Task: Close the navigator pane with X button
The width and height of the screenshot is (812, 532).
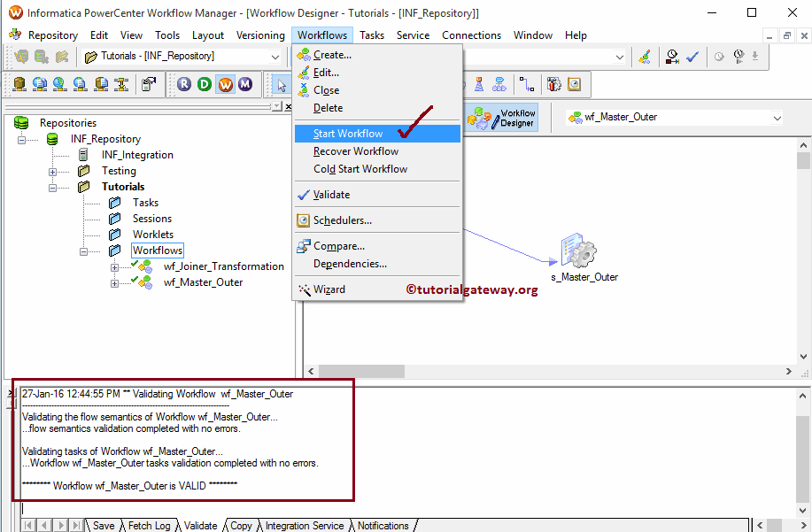Action: coord(289,106)
